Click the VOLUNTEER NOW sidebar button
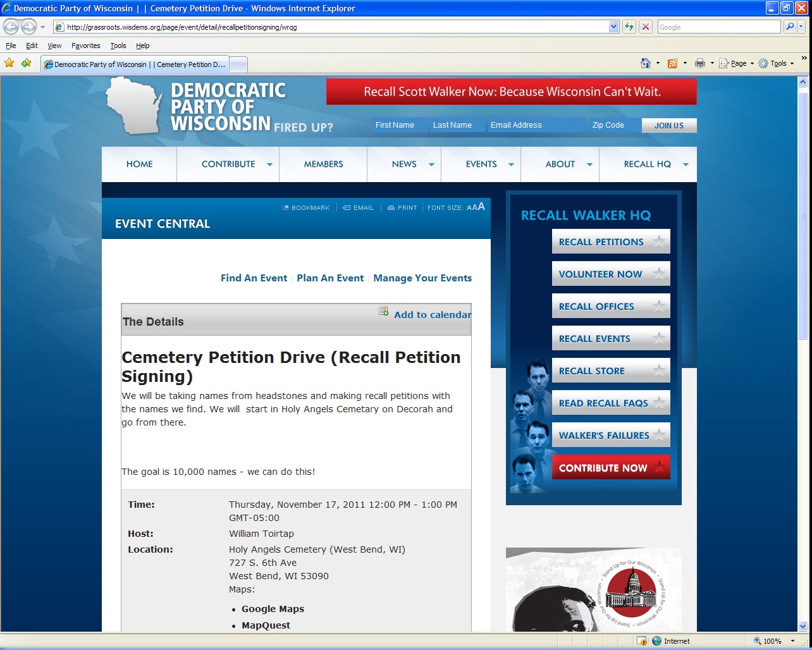The width and height of the screenshot is (812, 650). coord(611,274)
